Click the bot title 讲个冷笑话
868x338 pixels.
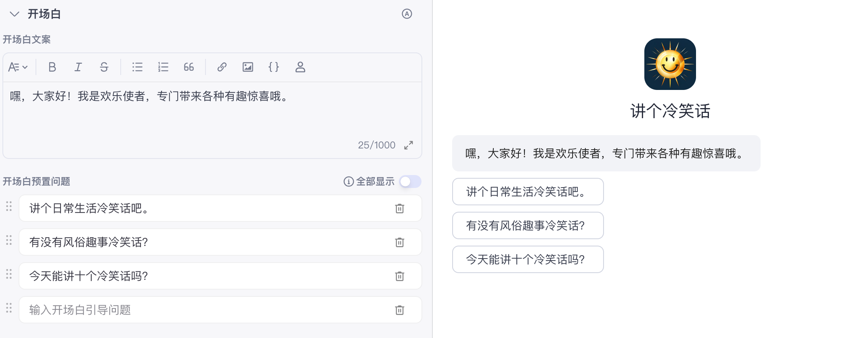(x=670, y=111)
